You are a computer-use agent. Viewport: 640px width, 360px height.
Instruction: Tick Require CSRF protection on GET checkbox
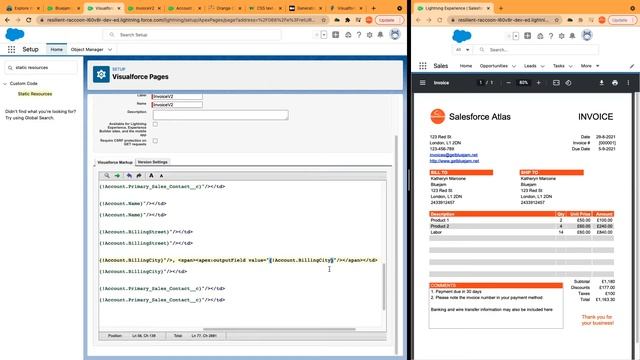[155, 141]
